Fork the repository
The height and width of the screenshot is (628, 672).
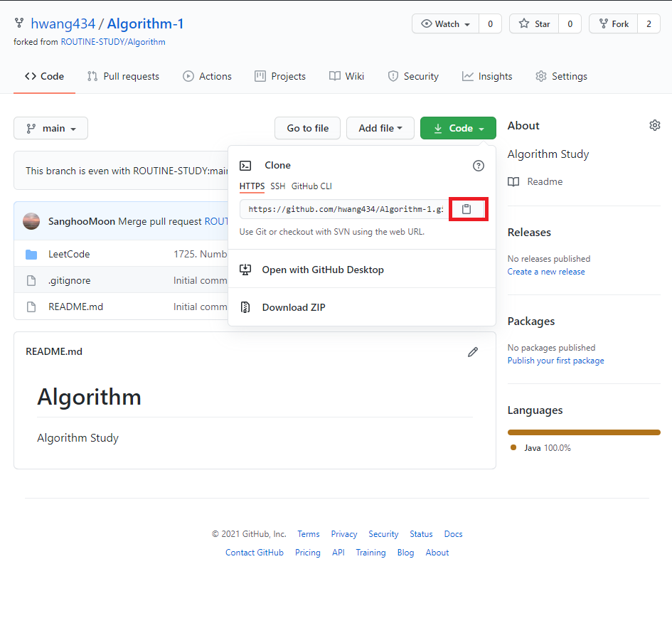pyautogui.click(x=613, y=23)
